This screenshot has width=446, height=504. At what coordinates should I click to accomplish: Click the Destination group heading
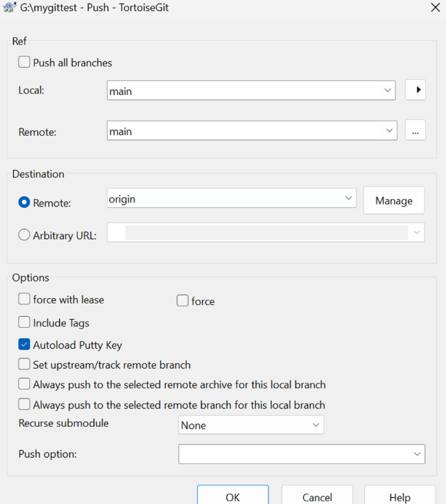click(x=38, y=174)
